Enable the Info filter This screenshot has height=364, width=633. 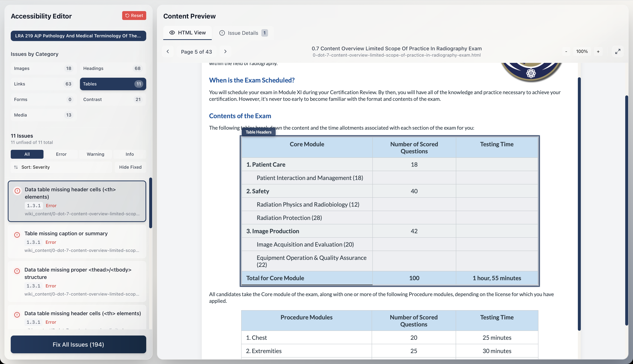tap(130, 154)
